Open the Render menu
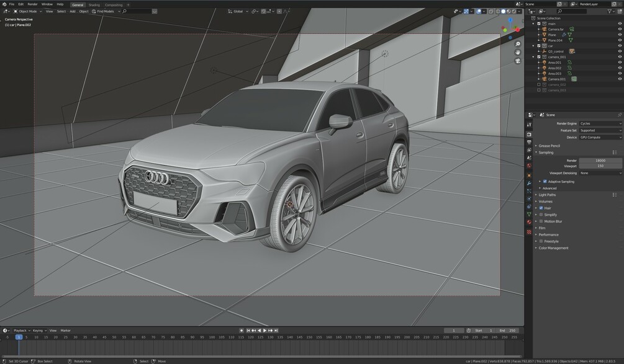The width and height of the screenshot is (624, 364). [x=32, y=4]
